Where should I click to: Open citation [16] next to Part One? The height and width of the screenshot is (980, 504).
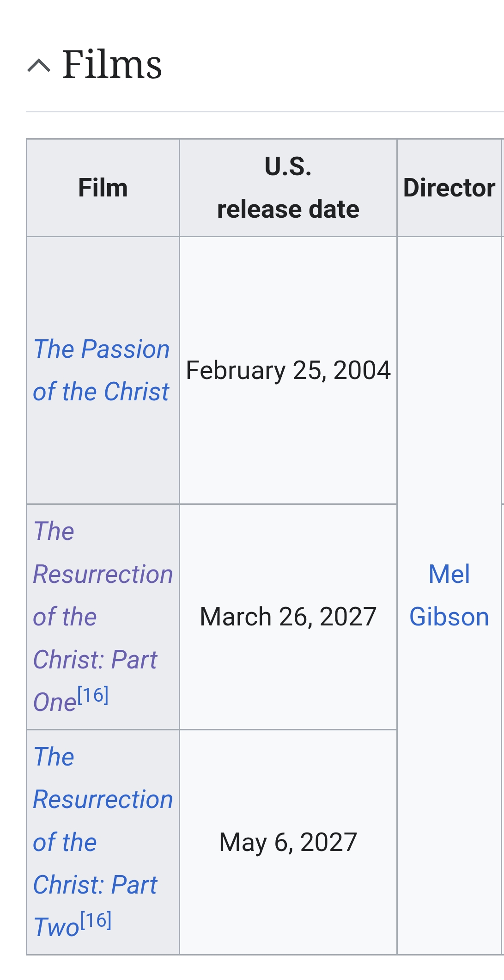point(93,695)
